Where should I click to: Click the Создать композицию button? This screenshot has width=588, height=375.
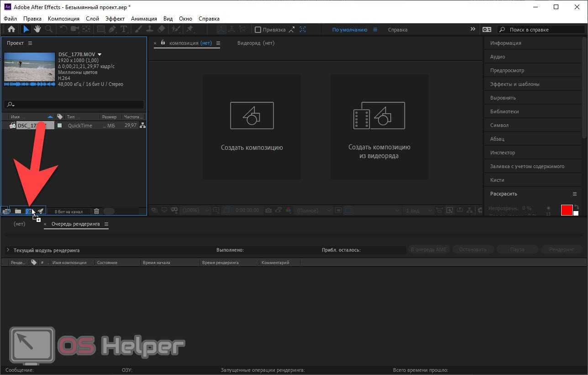(252, 127)
